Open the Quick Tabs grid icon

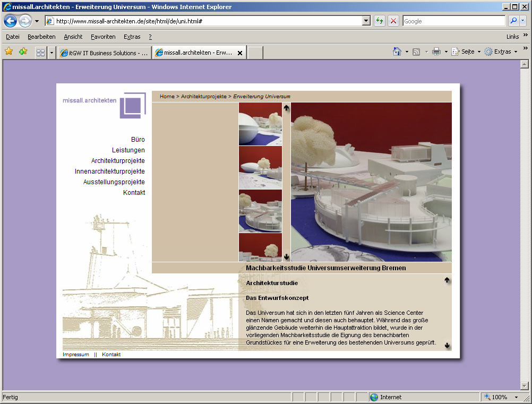pyautogui.click(x=40, y=53)
